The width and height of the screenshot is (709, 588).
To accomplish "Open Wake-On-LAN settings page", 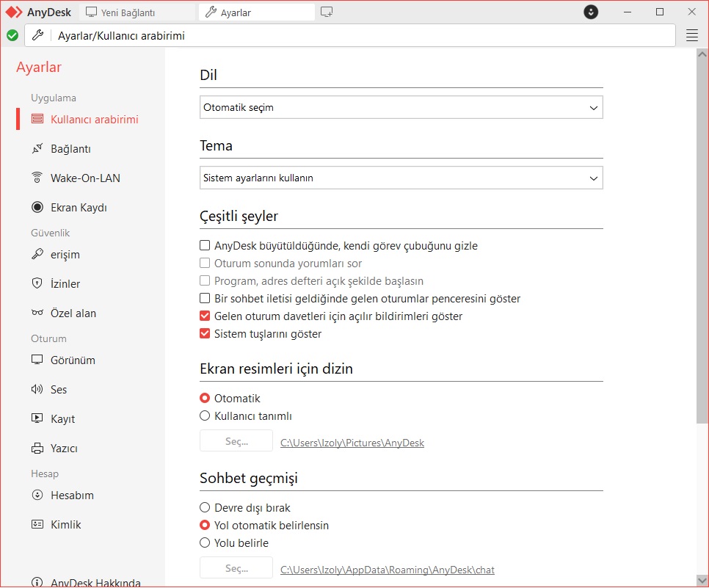I will pyautogui.click(x=84, y=178).
